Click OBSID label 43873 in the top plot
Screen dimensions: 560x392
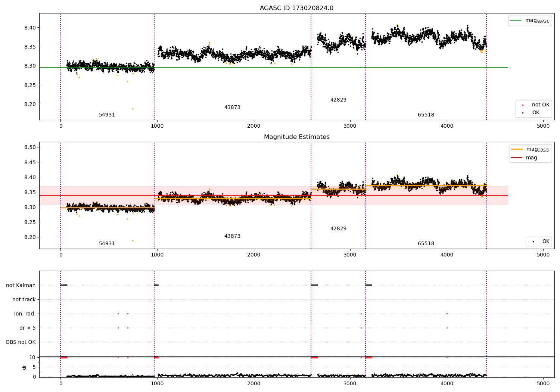click(x=232, y=108)
